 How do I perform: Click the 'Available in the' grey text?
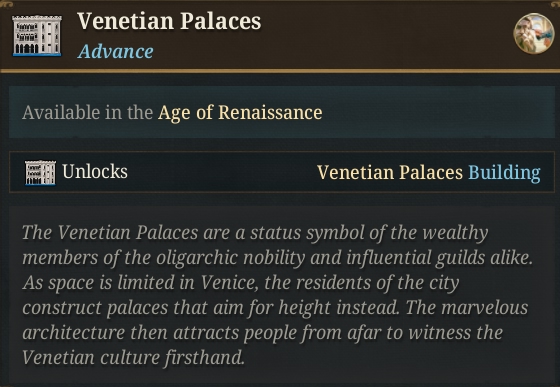88,112
